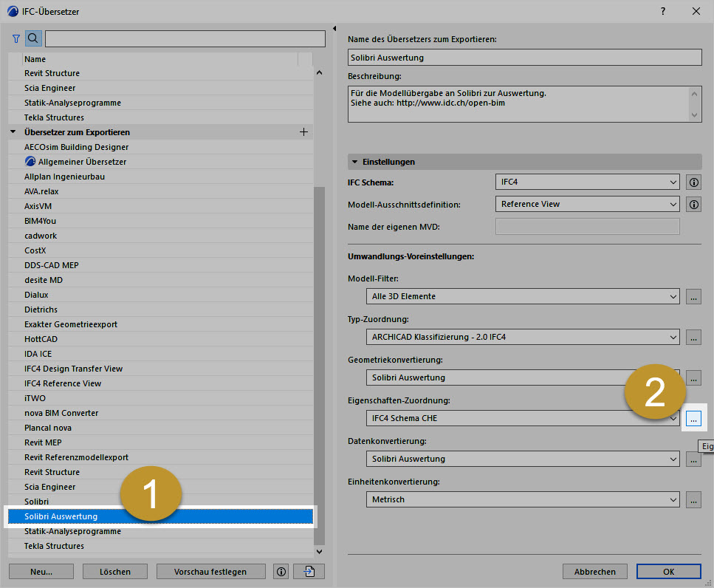Open Eigenschaften-Zuordnung ellipsis options button
The width and height of the screenshot is (714, 588).
pos(693,419)
